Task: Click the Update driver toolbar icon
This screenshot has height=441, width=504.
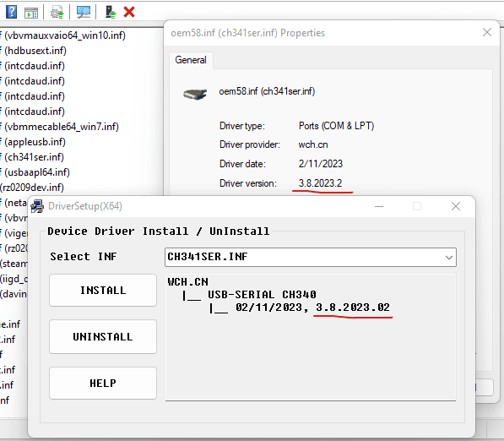Action: [x=57, y=13]
